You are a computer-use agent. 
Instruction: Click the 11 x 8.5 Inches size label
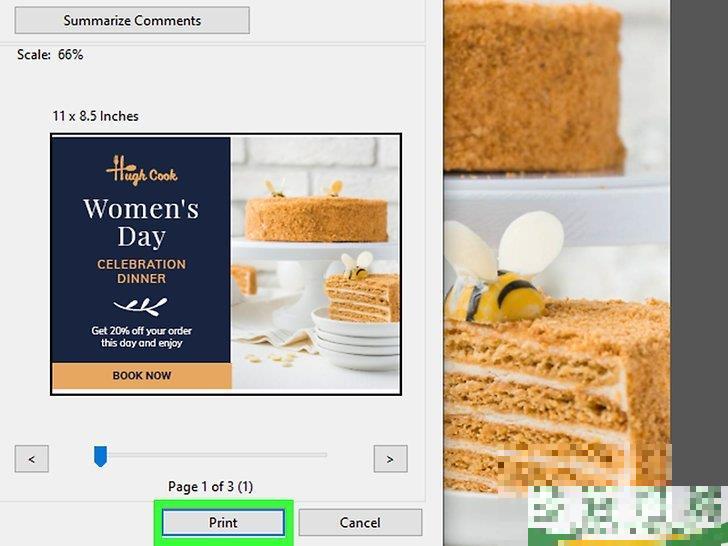95,116
